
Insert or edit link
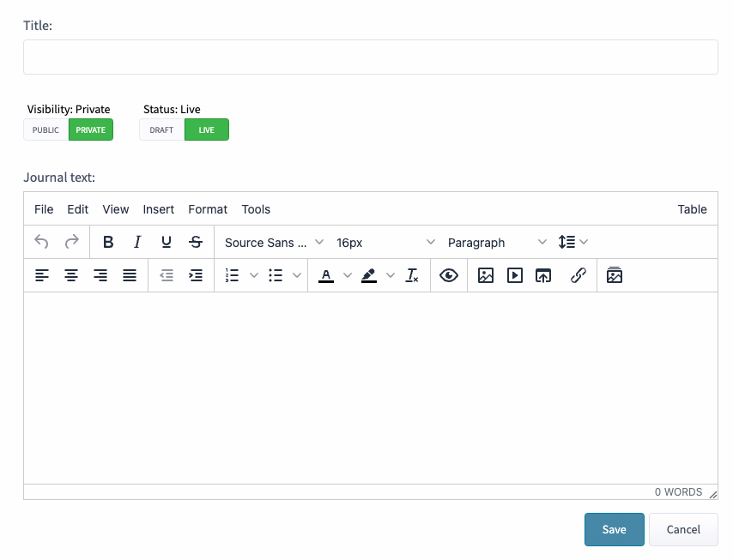(x=579, y=275)
